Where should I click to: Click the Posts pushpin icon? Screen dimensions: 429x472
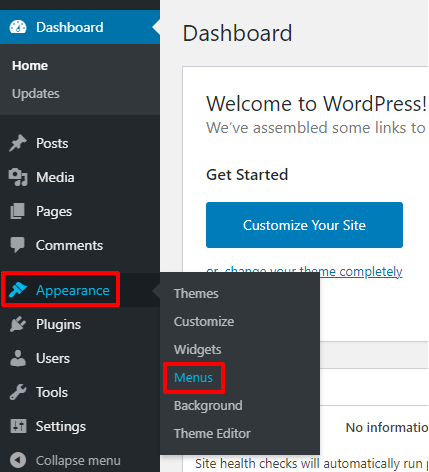click(18, 143)
